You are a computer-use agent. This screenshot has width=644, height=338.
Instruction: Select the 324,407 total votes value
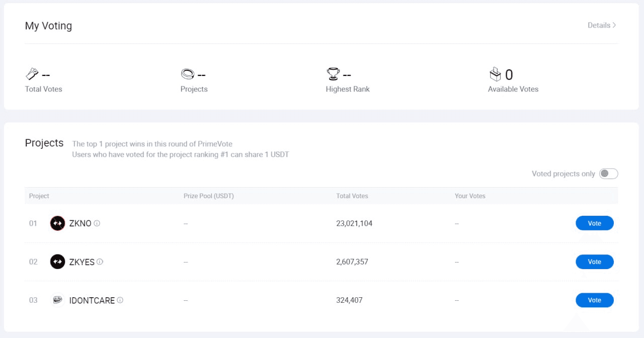click(349, 300)
